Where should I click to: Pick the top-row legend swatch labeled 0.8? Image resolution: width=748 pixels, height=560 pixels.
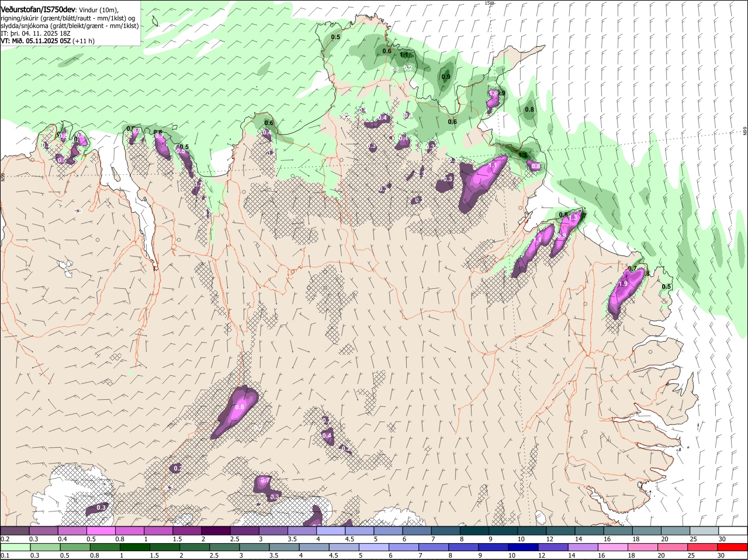[x=129, y=530]
